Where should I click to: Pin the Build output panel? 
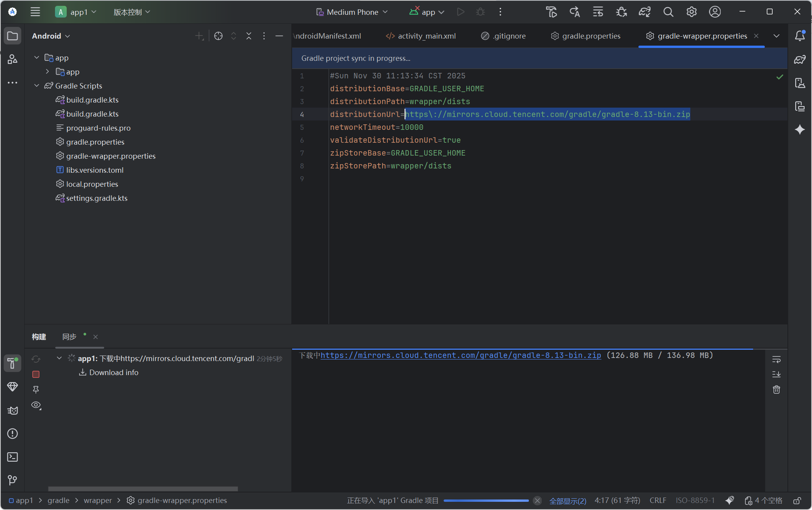[x=36, y=390]
